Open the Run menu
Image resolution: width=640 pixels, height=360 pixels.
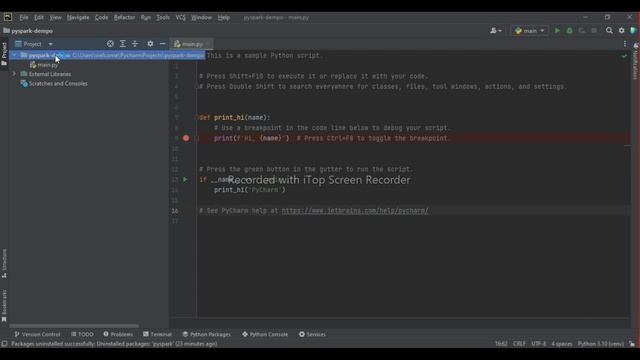click(146, 18)
